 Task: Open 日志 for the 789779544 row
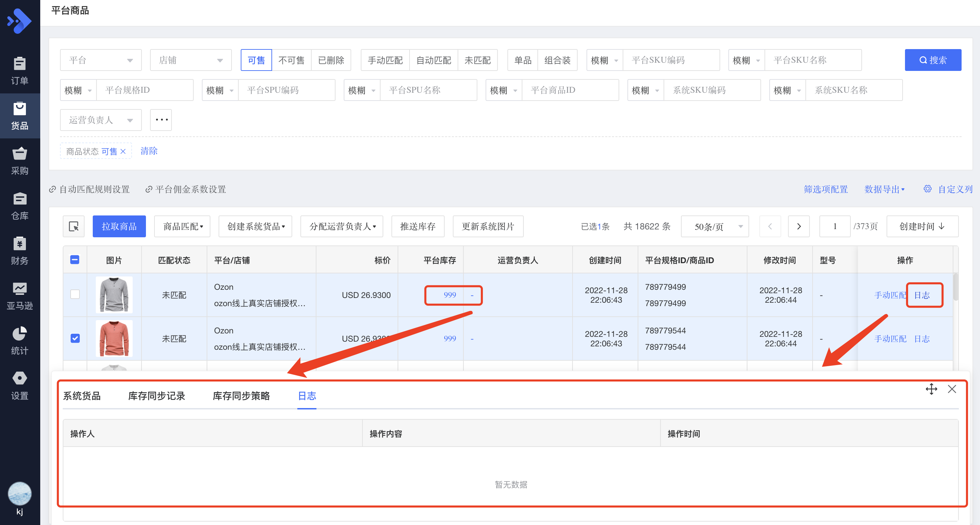point(921,339)
